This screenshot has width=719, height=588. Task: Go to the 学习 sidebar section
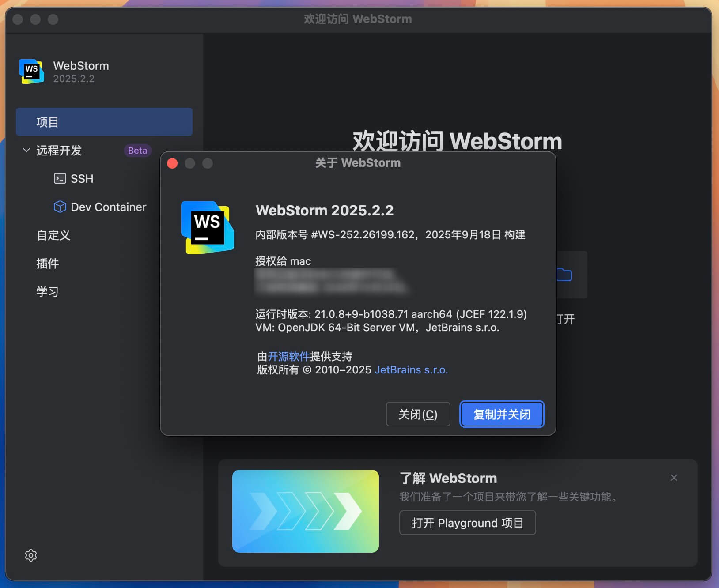coord(48,292)
